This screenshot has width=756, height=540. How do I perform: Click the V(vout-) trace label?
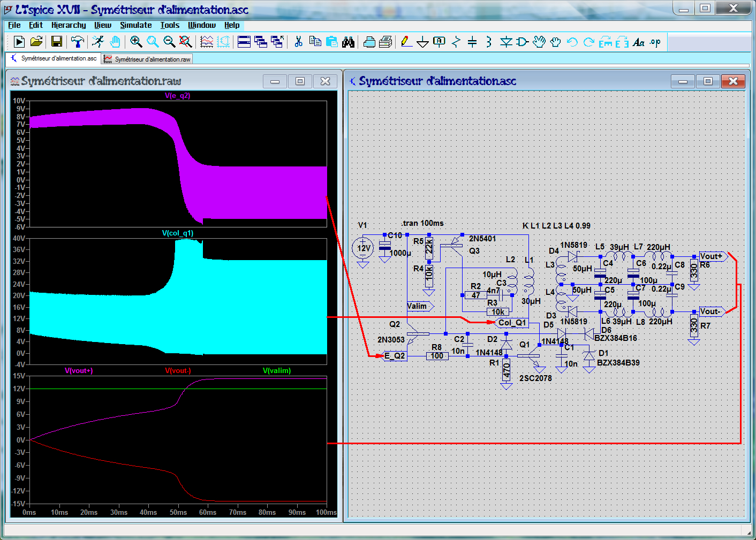click(x=178, y=370)
